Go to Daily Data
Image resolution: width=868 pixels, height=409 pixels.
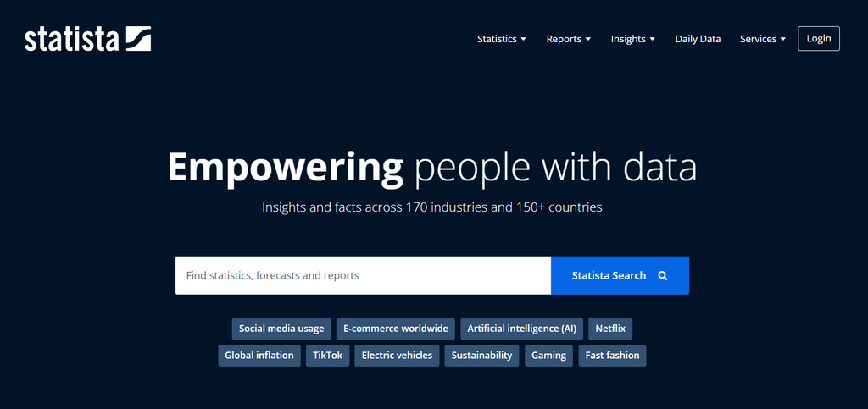698,39
